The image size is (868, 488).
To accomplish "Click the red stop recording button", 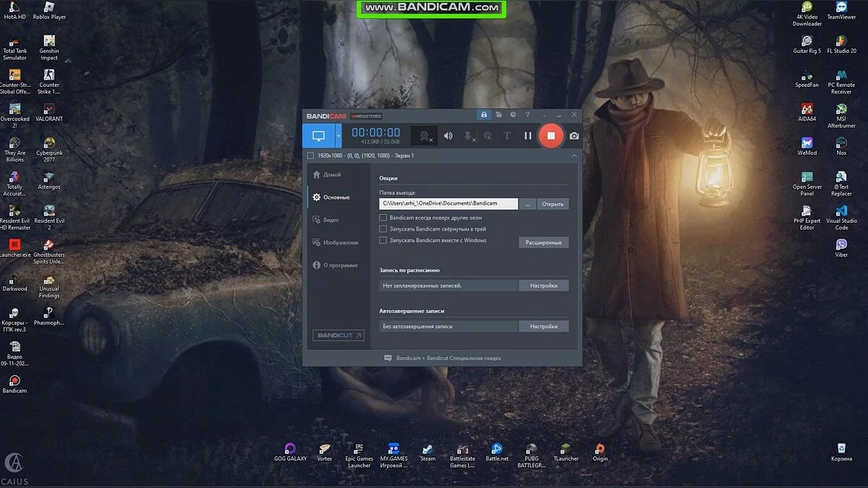I will click(x=550, y=135).
